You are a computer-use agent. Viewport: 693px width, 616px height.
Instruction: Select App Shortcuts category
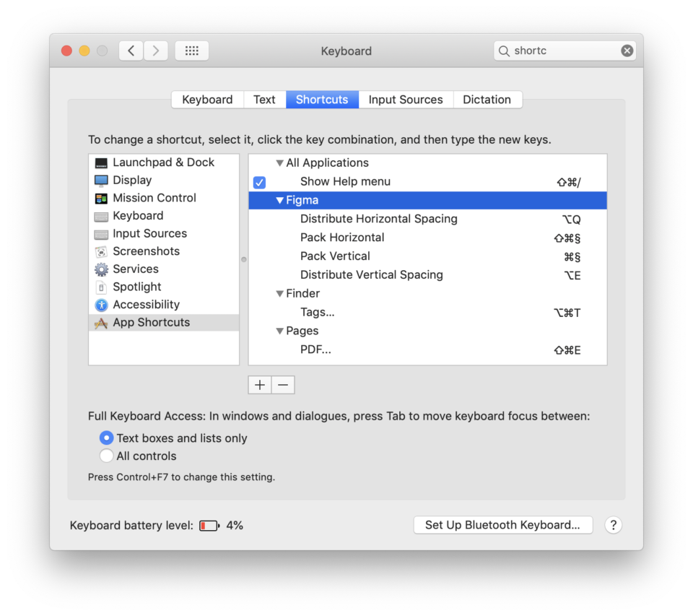tap(164, 322)
